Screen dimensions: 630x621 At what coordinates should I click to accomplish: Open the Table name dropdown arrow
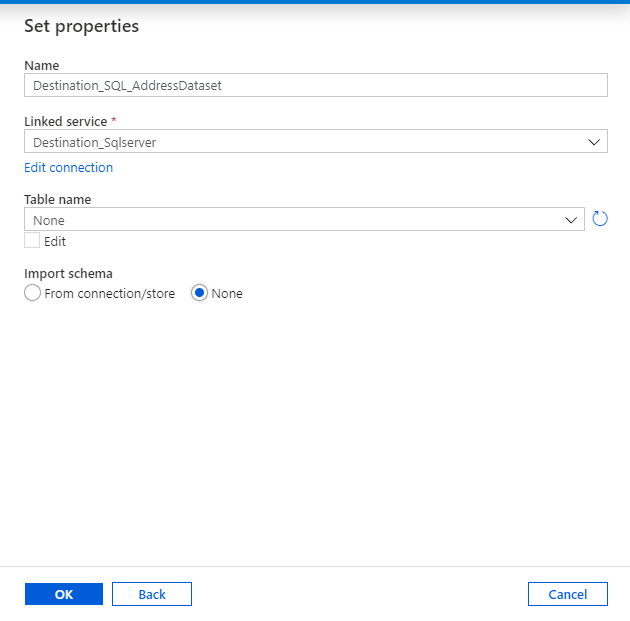[x=571, y=220]
